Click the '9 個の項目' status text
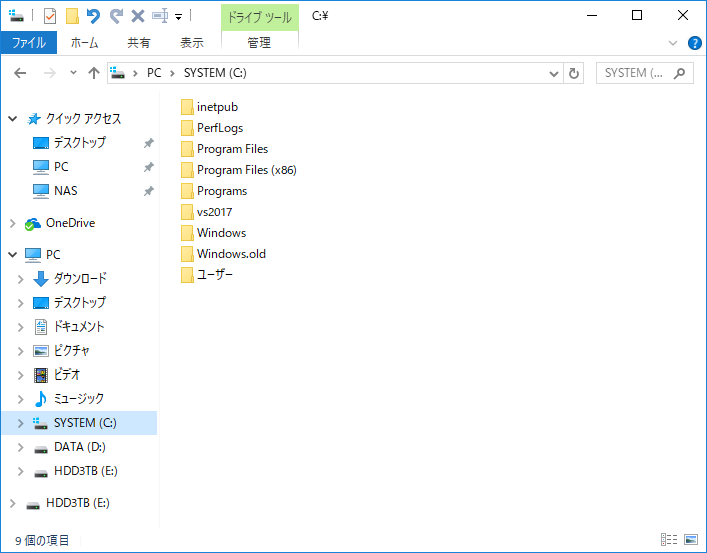707x553 pixels. 42,540
